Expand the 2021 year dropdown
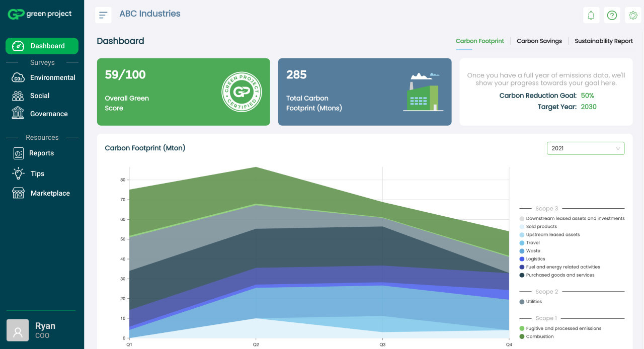 pyautogui.click(x=585, y=148)
